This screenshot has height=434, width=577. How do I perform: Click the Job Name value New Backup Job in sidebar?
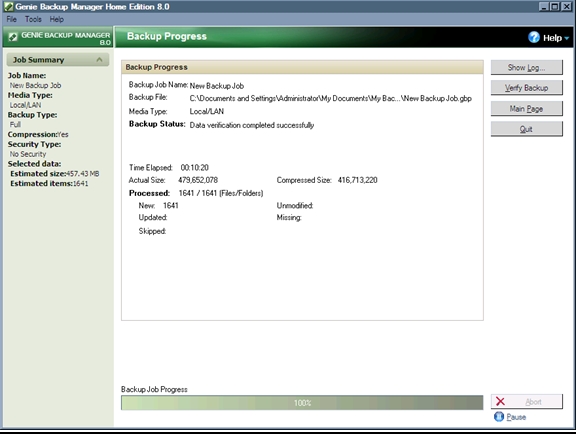(35, 85)
